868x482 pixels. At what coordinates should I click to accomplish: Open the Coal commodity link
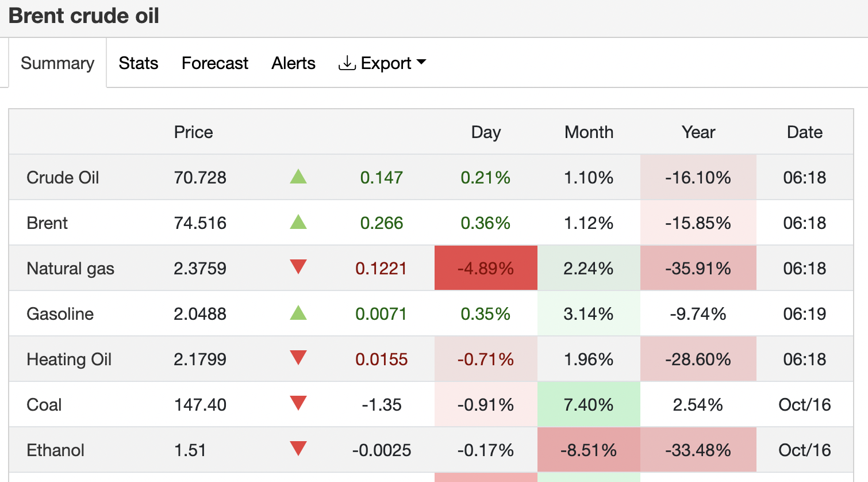click(44, 404)
